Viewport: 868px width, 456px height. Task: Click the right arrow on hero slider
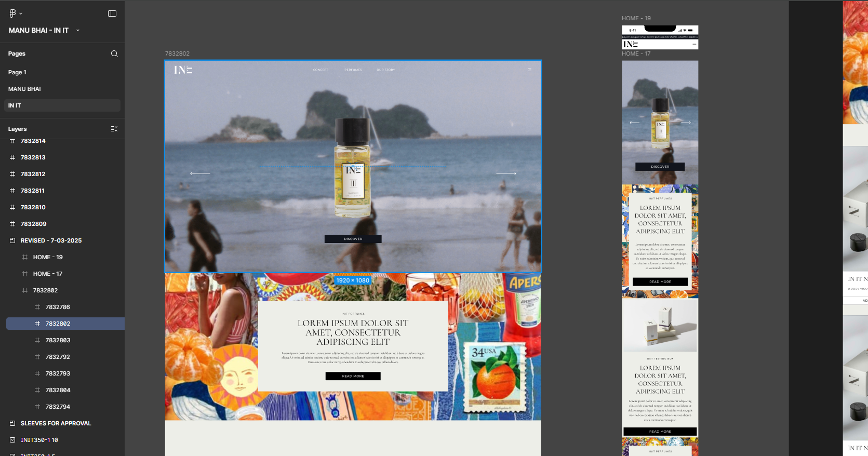pos(506,173)
